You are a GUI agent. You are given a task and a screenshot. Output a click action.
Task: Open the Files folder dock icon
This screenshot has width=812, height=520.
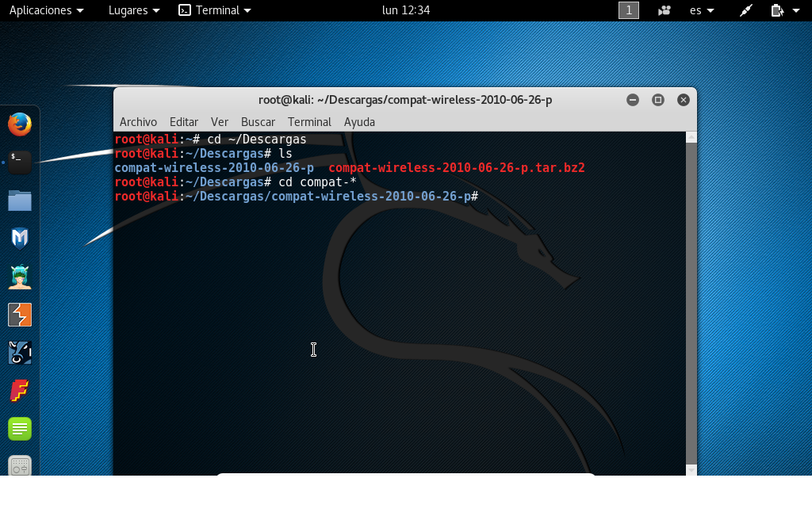click(20, 201)
